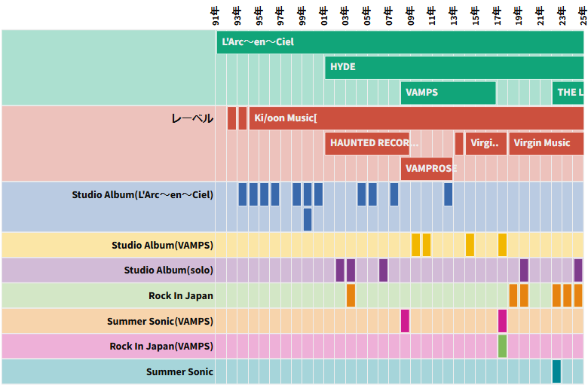Click the VAMPS band timeline bar
Screen dimensions: 588x388
pyautogui.click(x=448, y=93)
